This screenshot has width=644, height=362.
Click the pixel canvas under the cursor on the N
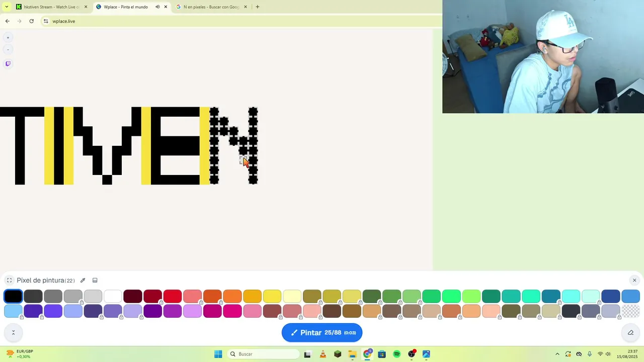(243, 160)
